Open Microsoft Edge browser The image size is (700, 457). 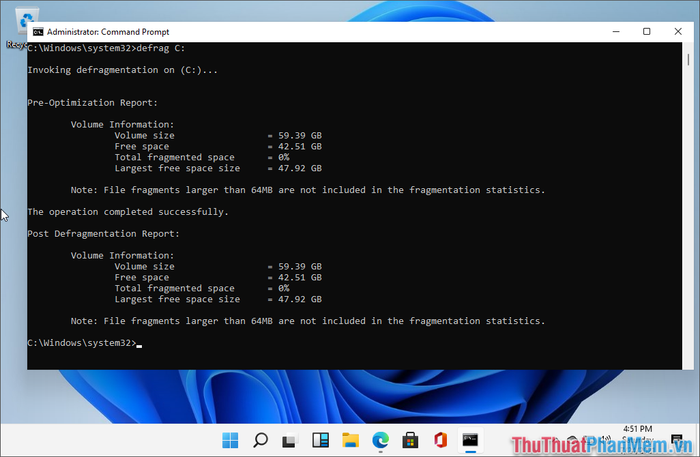click(x=381, y=440)
